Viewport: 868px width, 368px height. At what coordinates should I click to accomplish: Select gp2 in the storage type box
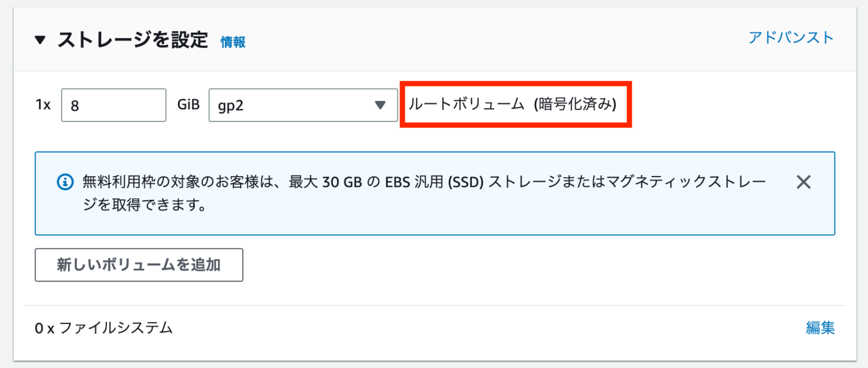pyautogui.click(x=303, y=105)
